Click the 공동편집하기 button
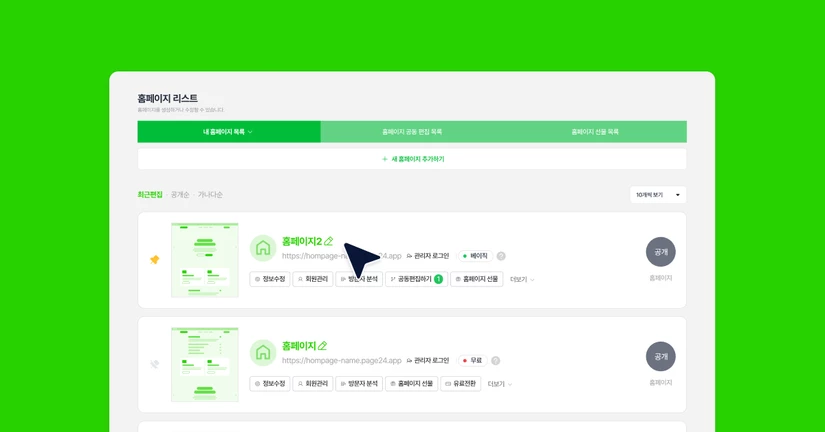 [x=416, y=279]
